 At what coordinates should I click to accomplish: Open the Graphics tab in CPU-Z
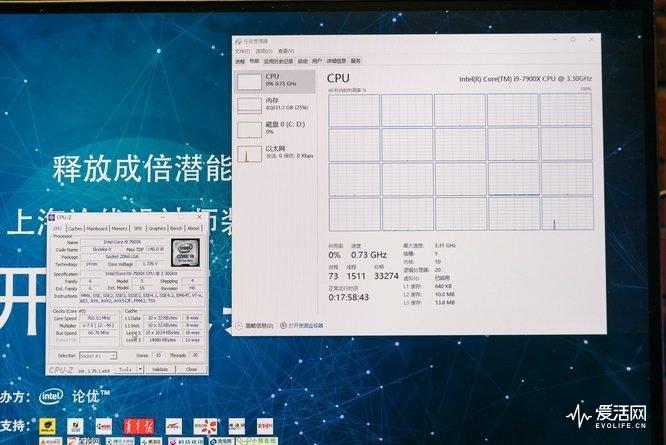[x=157, y=228]
